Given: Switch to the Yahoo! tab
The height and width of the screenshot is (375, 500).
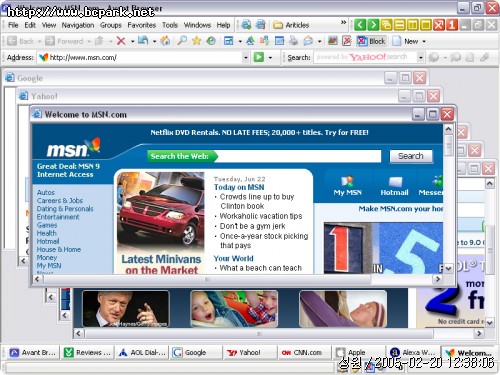Looking at the screenshot, I should pyautogui.click(x=250, y=352).
